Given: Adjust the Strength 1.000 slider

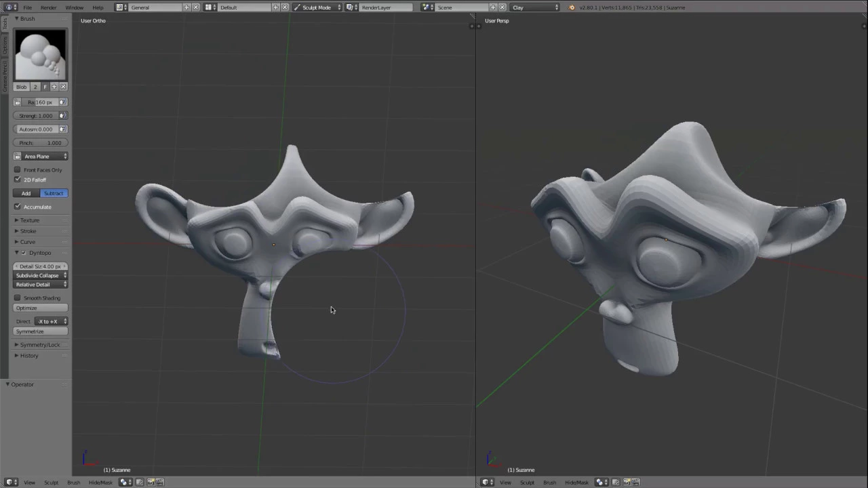Looking at the screenshot, I should [x=36, y=116].
